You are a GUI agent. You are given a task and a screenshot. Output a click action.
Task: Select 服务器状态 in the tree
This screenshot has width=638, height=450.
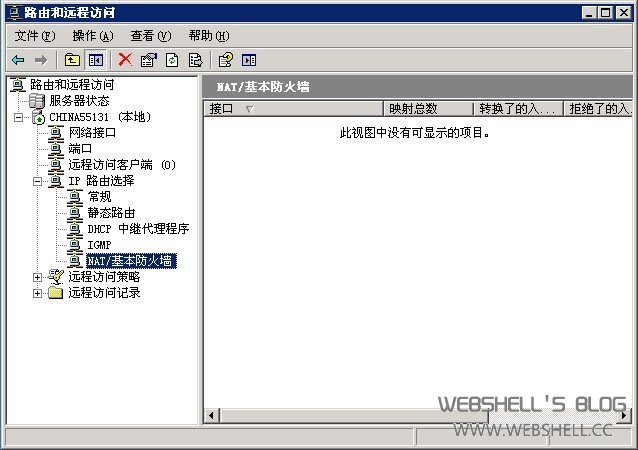coord(79,100)
